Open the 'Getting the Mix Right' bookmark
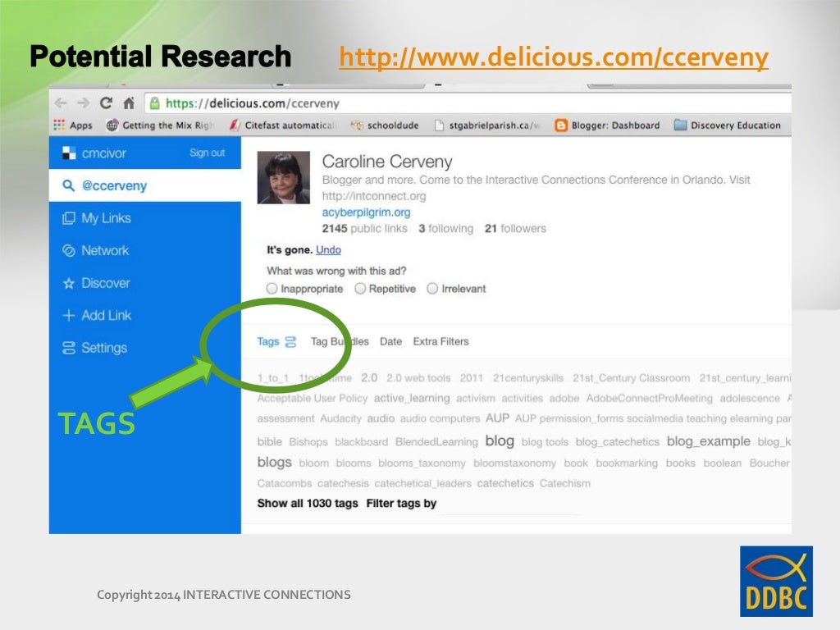Screen dimensions: 840x630 (x=160, y=126)
